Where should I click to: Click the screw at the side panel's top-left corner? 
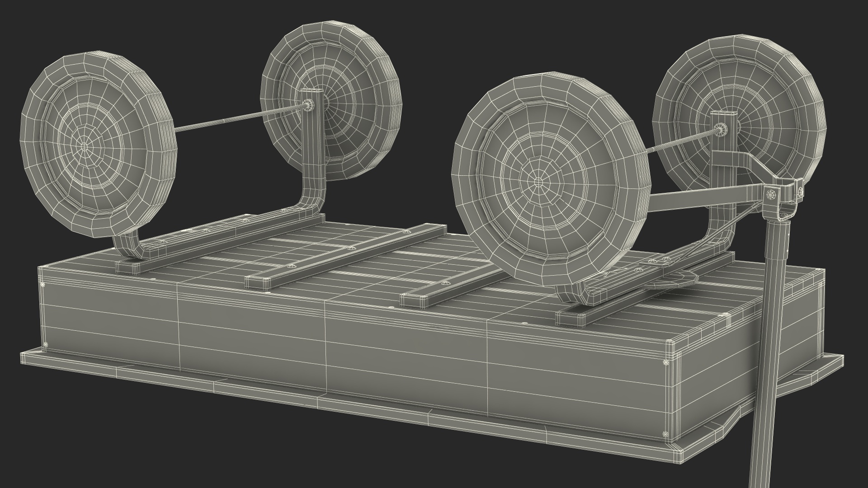pyautogui.click(x=43, y=285)
